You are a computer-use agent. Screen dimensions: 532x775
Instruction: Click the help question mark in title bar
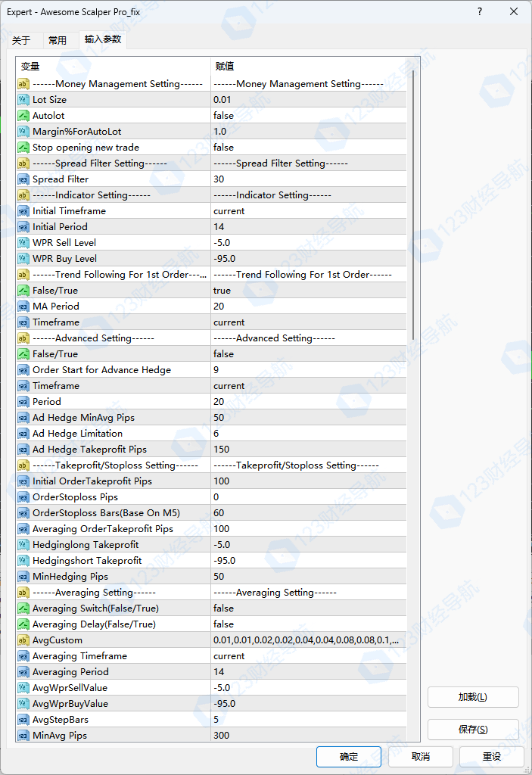480,11
